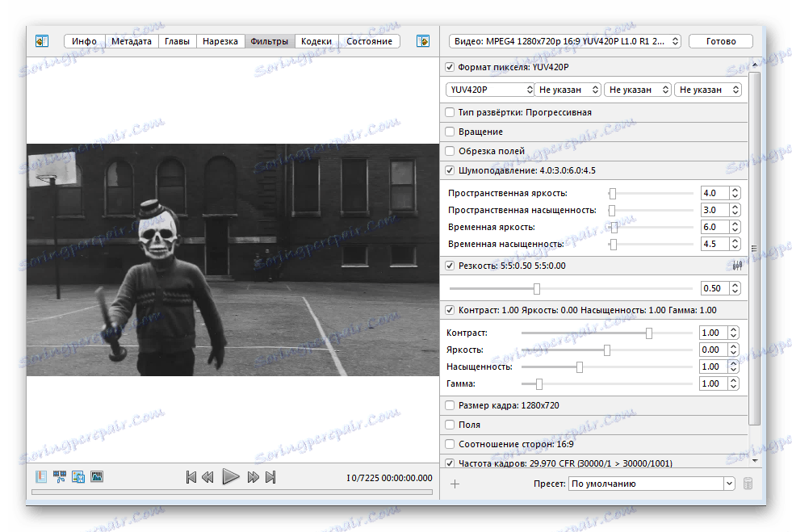Screen dimensions: 792x532
Task: Check the Размер кадра 1280x720 option
Action: coord(450,405)
